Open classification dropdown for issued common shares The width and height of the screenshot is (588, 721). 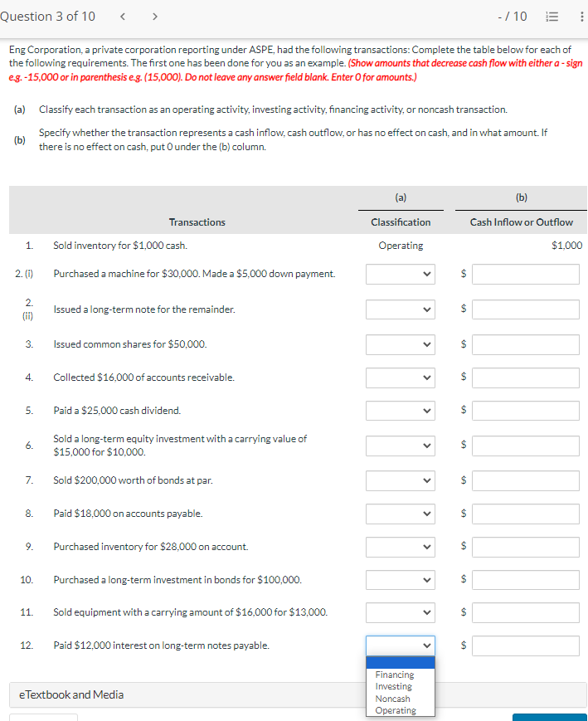coord(401,344)
